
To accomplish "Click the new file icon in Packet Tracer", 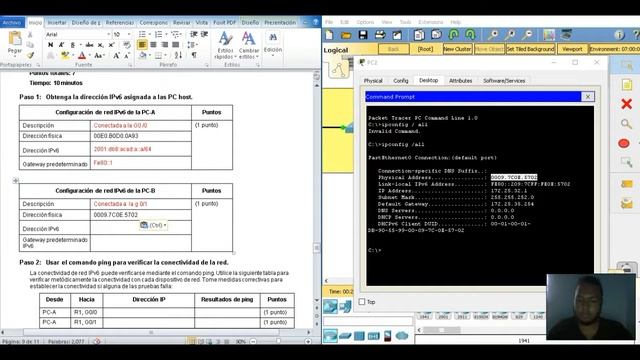I will tap(329, 35).
